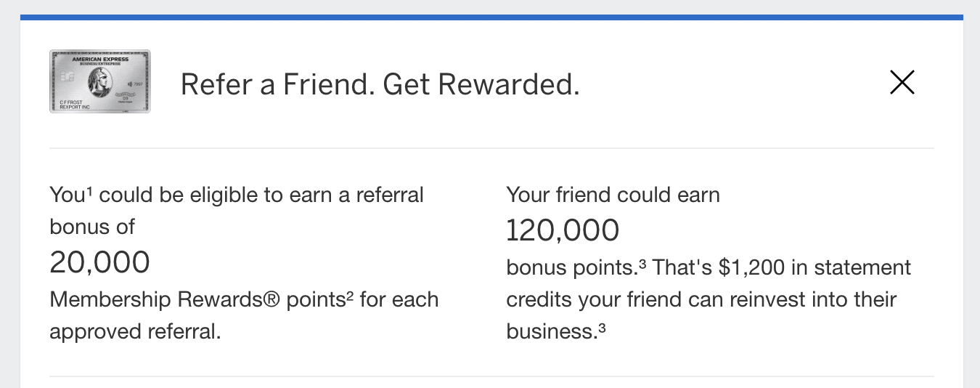Select the 20,000 referral bonus amount

(99, 262)
